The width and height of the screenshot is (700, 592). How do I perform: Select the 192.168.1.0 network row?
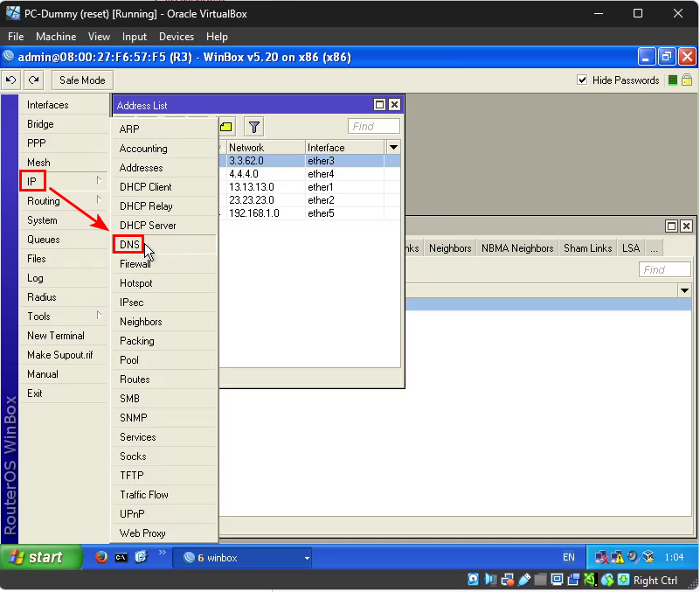click(310, 213)
